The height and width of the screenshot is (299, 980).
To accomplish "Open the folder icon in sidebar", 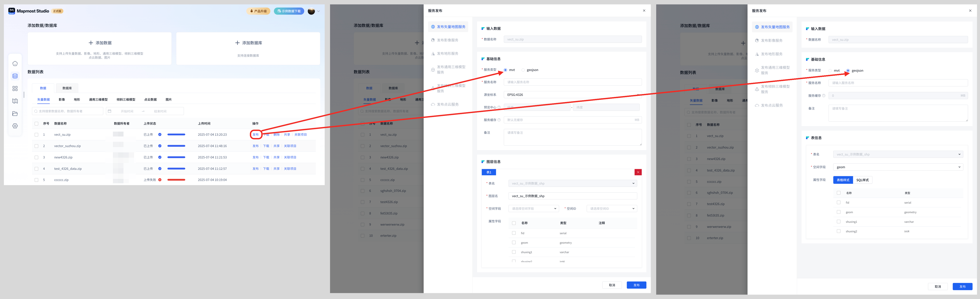I will [15, 114].
